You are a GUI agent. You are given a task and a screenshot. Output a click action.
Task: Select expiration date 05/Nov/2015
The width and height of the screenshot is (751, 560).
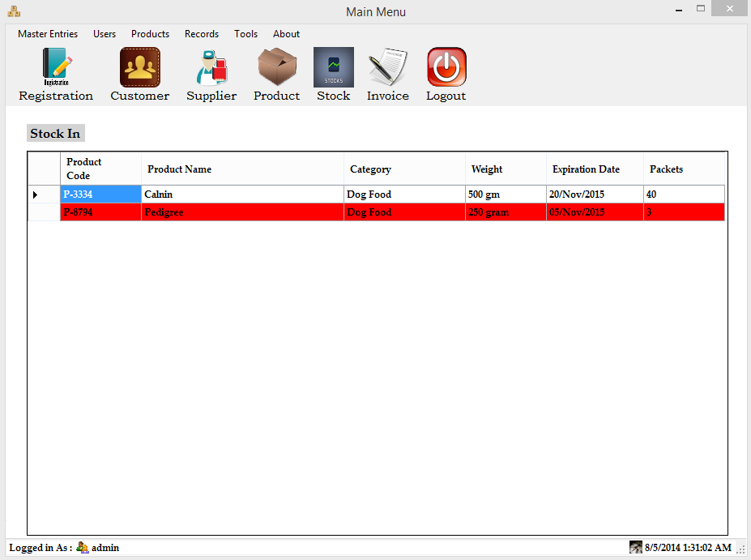pyautogui.click(x=595, y=212)
